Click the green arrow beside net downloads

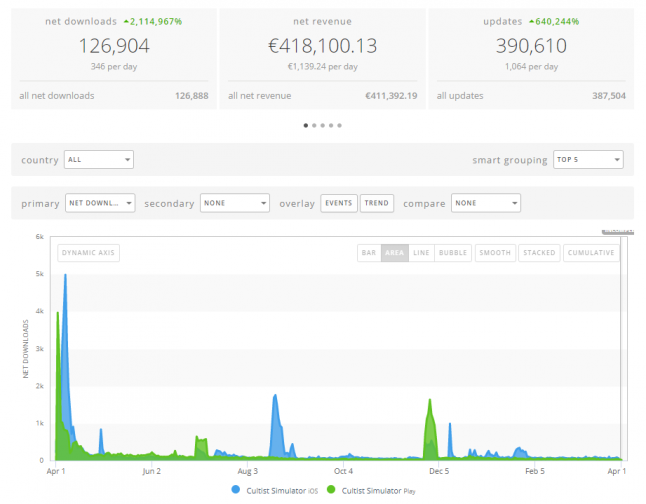point(127,21)
